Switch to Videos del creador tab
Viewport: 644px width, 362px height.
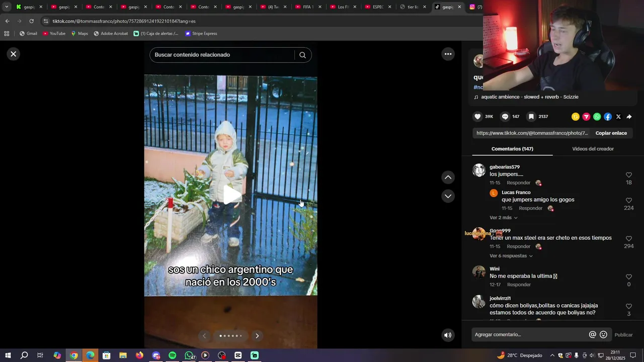pyautogui.click(x=593, y=149)
